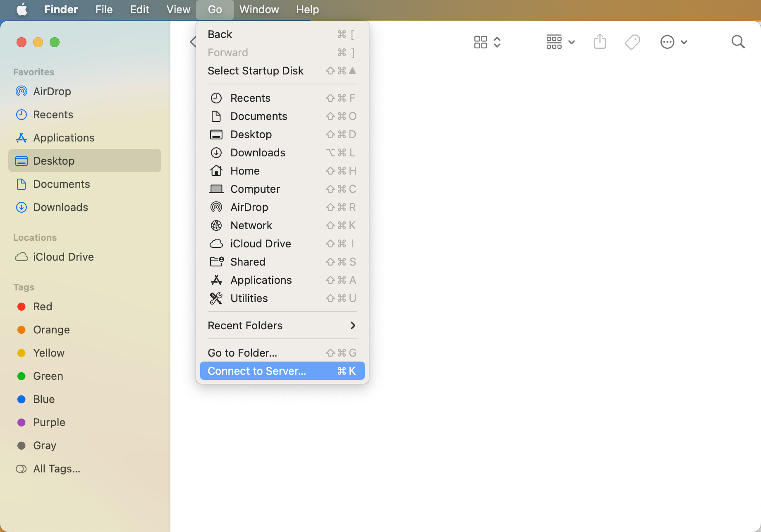Select Downloads in the Favorites sidebar
Viewport: 761px width, 532px height.
pyautogui.click(x=60, y=207)
